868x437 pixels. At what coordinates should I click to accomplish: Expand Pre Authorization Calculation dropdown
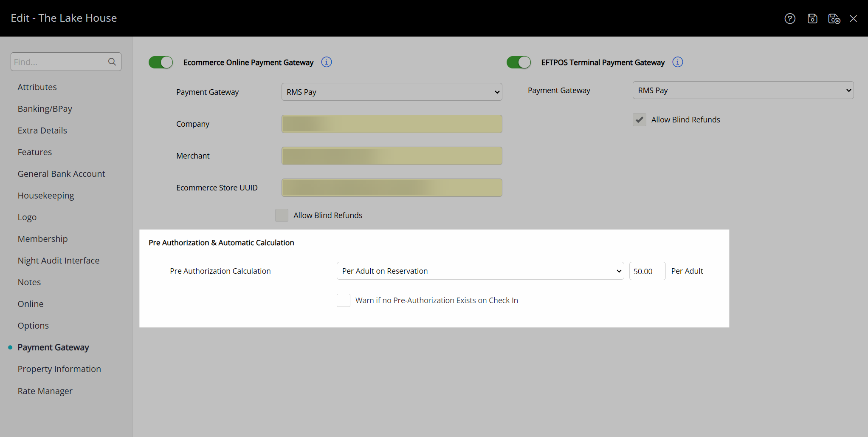coord(480,271)
